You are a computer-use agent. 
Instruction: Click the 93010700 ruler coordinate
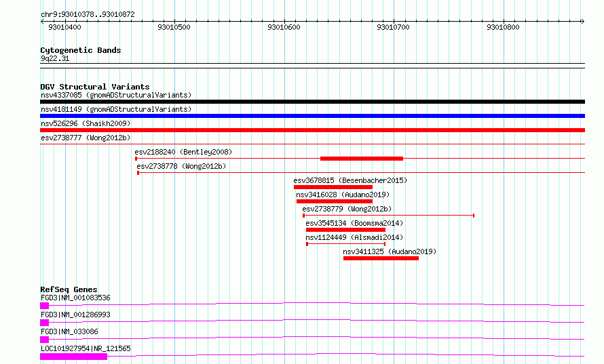[x=394, y=27]
